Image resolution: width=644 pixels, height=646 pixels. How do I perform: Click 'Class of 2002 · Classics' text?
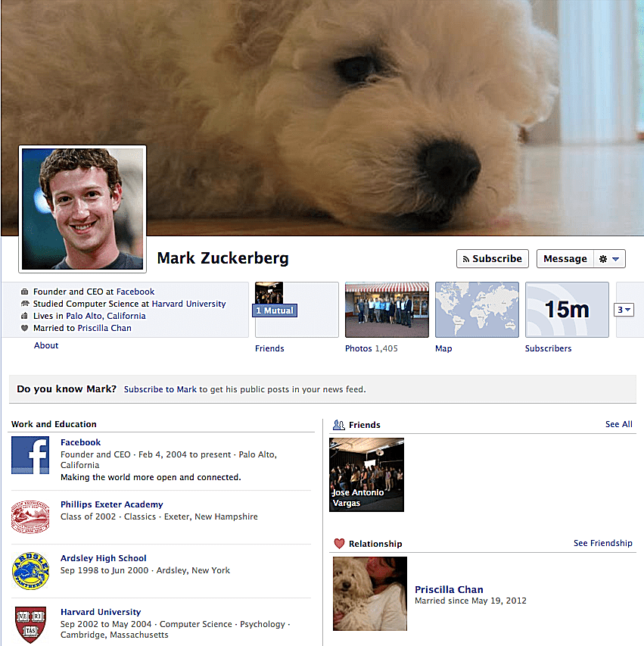108,516
